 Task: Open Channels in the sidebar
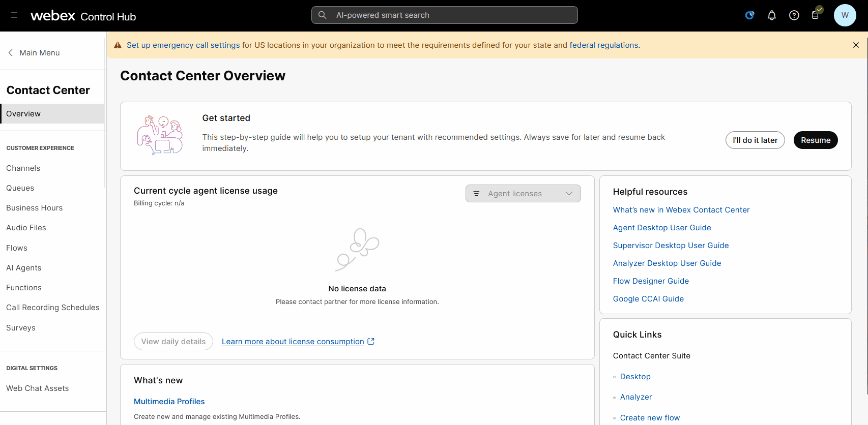pos(23,168)
